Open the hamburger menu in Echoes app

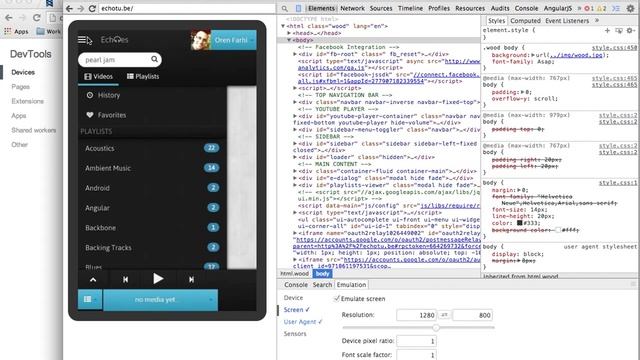pos(82,40)
